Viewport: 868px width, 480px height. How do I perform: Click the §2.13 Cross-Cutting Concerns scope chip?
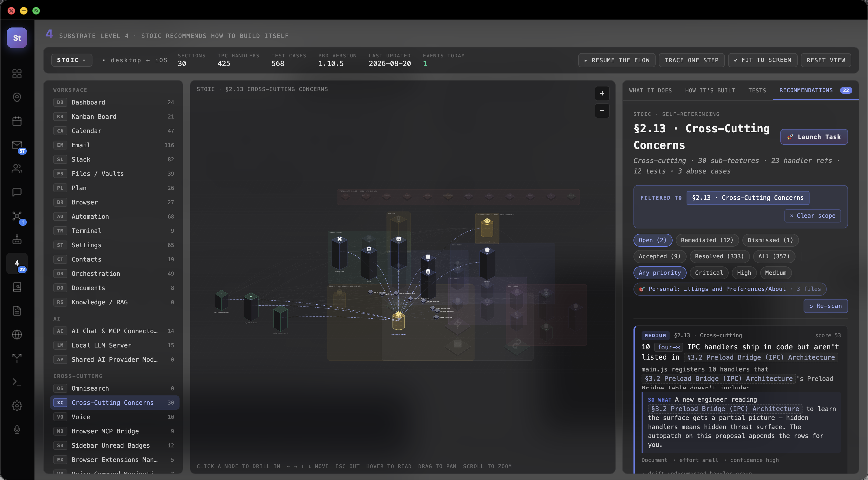[x=748, y=198]
